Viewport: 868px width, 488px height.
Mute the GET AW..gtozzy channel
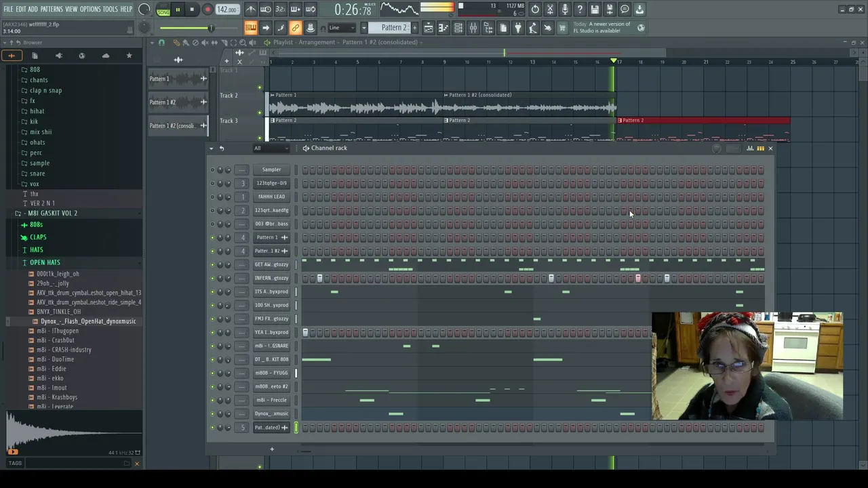tap(212, 264)
